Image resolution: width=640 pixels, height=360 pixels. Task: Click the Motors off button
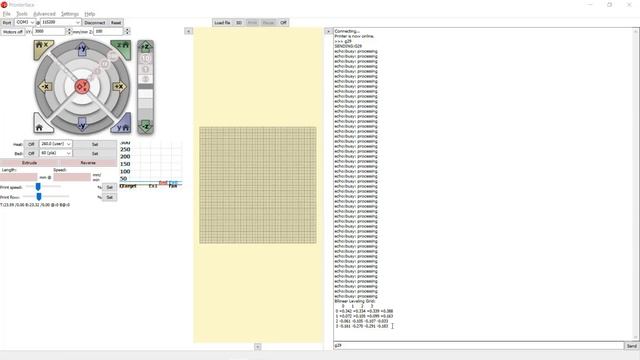13,31
